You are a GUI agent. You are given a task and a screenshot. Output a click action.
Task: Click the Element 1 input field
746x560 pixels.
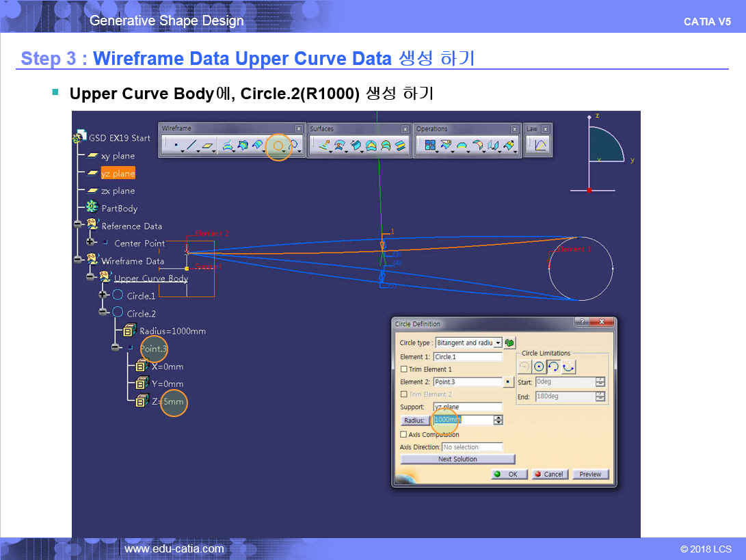(468, 357)
